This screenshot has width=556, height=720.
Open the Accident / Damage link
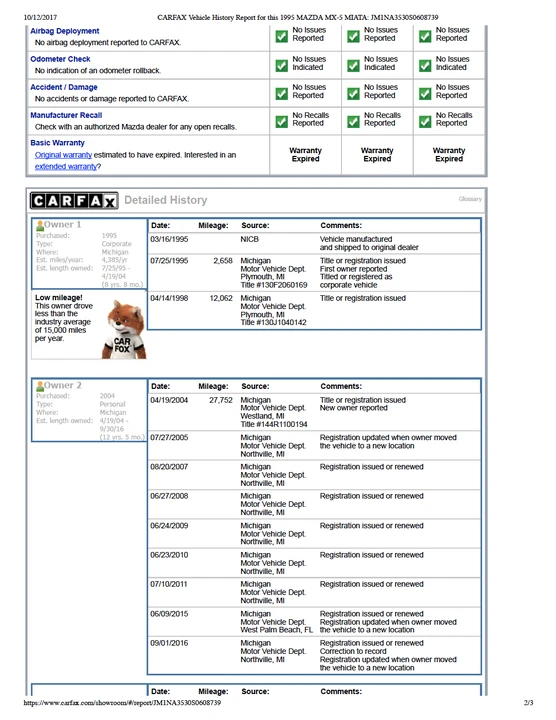click(64, 87)
